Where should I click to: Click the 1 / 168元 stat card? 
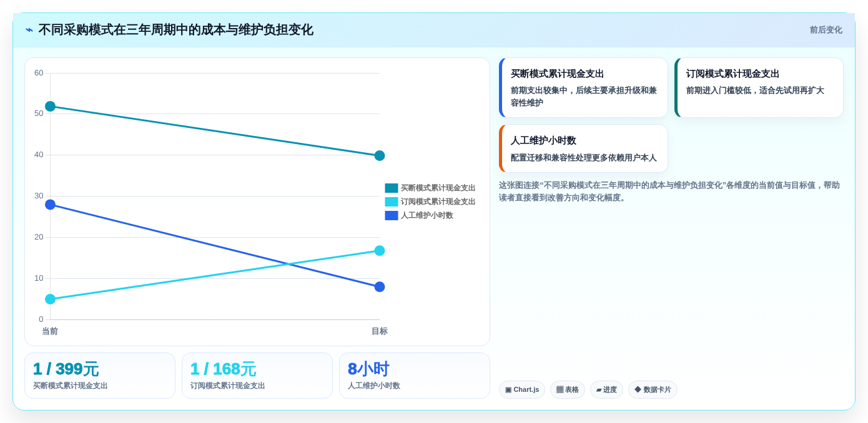(257, 376)
